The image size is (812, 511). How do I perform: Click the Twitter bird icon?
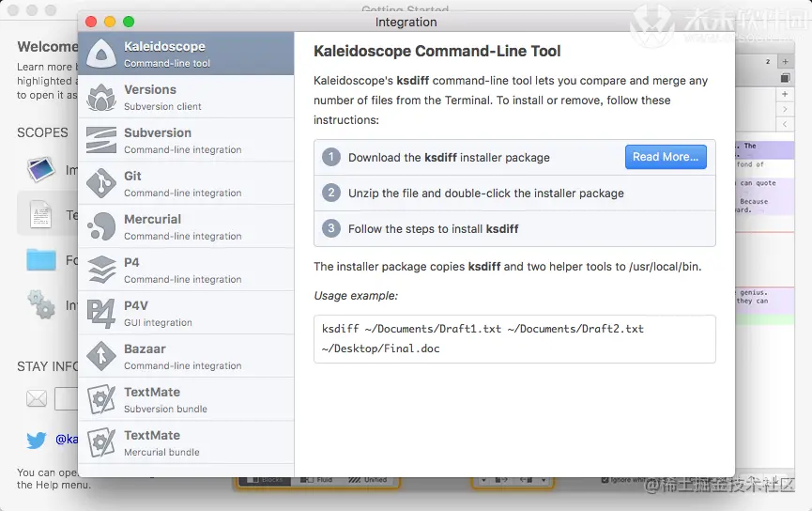[37, 440]
